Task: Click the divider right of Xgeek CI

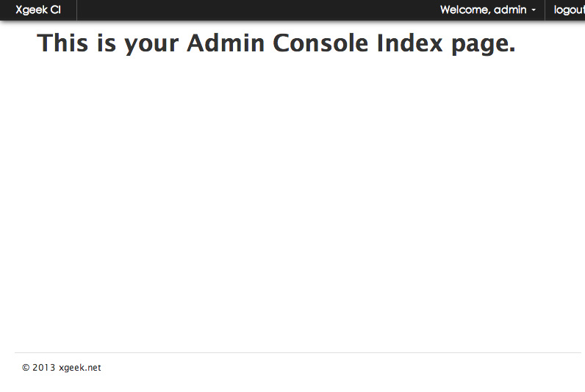Action: (x=76, y=10)
